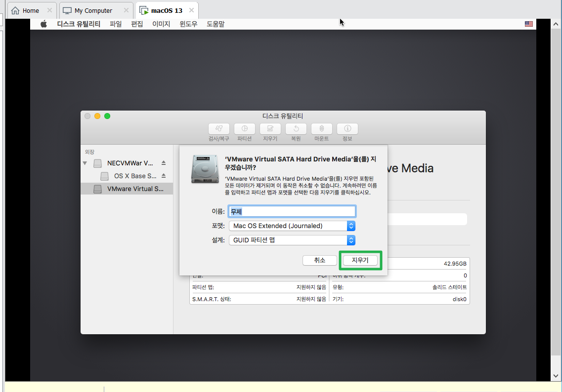Screen dimensions: 562x392
Task: Click the scroll down arrow of VM view
Action: pyautogui.click(x=556, y=376)
